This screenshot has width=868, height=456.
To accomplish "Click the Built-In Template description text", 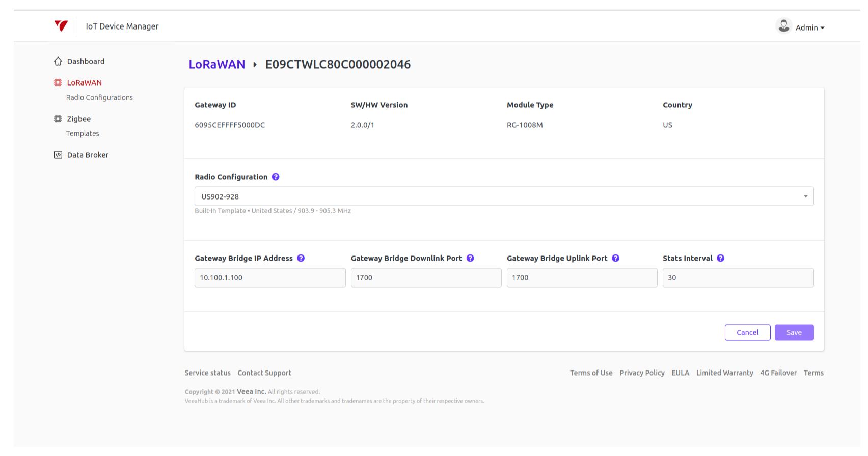I will point(273,211).
